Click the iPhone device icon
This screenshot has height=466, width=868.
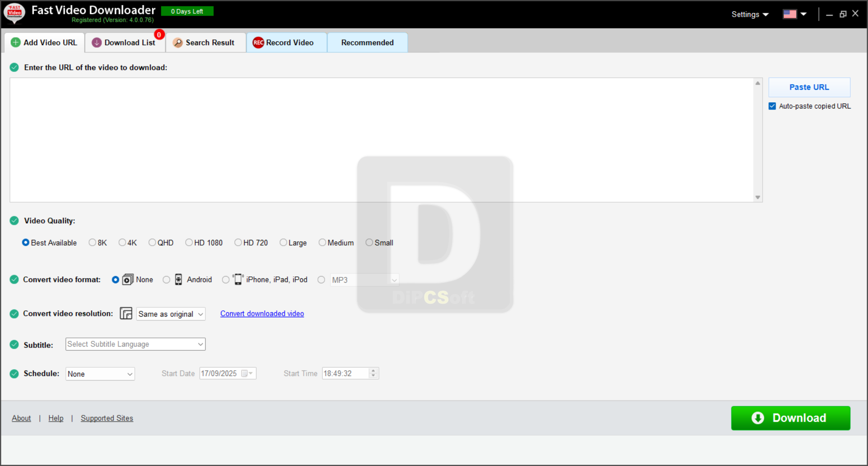(x=238, y=279)
